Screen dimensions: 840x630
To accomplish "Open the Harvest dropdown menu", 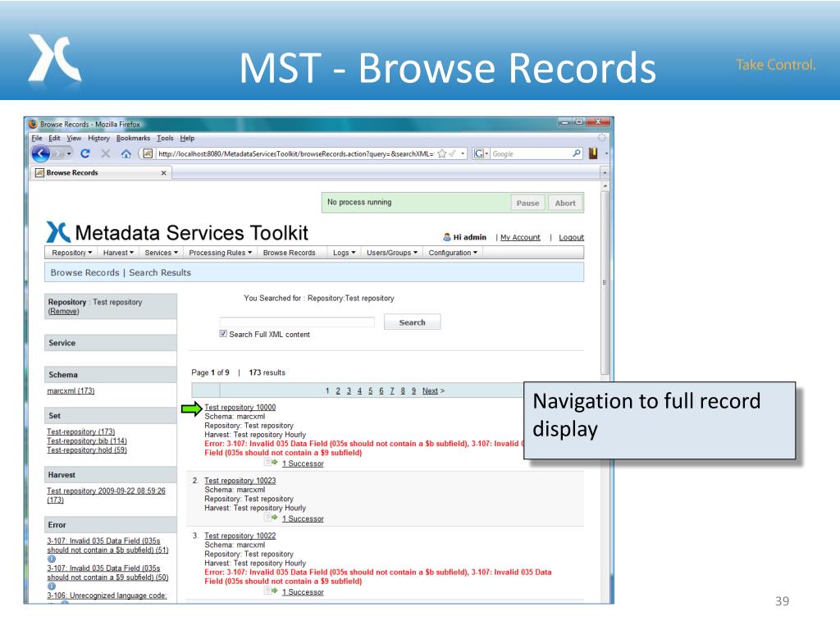I will click(x=118, y=253).
